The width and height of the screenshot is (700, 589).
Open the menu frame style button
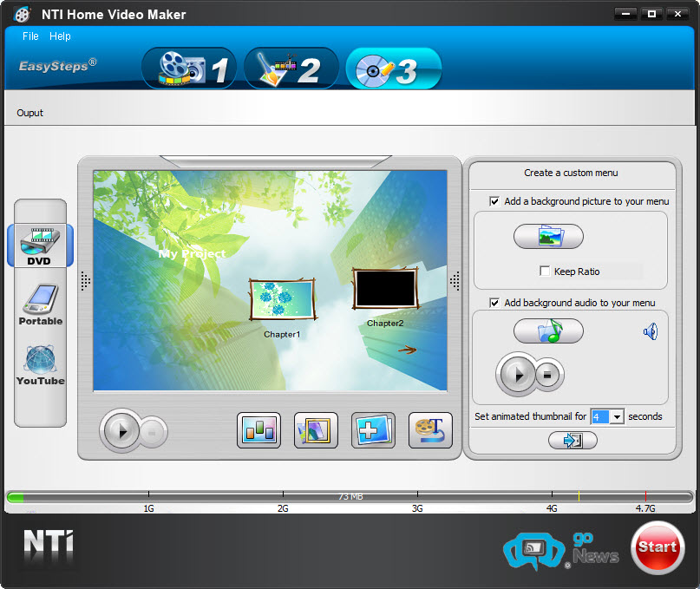[316, 430]
